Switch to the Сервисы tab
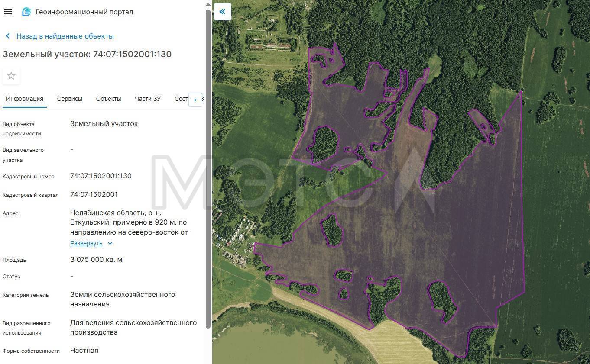This screenshot has width=590, height=364. pyautogui.click(x=69, y=99)
